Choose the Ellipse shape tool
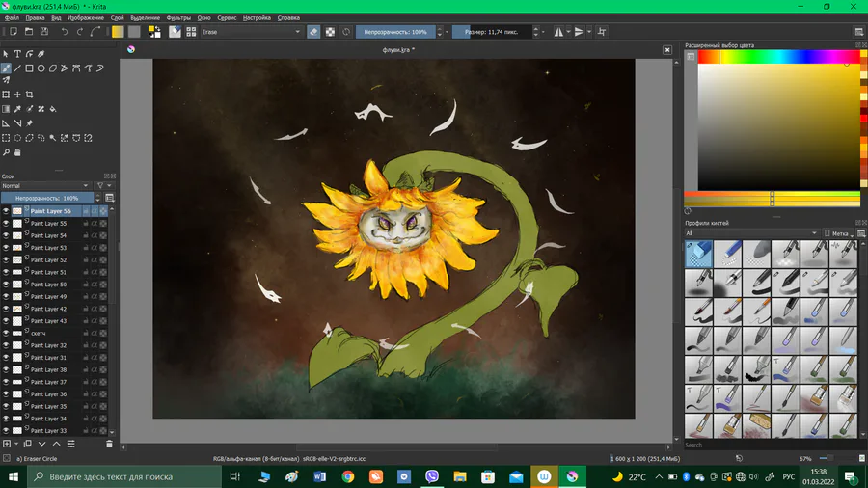This screenshot has height=488, width=868. tap(41, 68)
